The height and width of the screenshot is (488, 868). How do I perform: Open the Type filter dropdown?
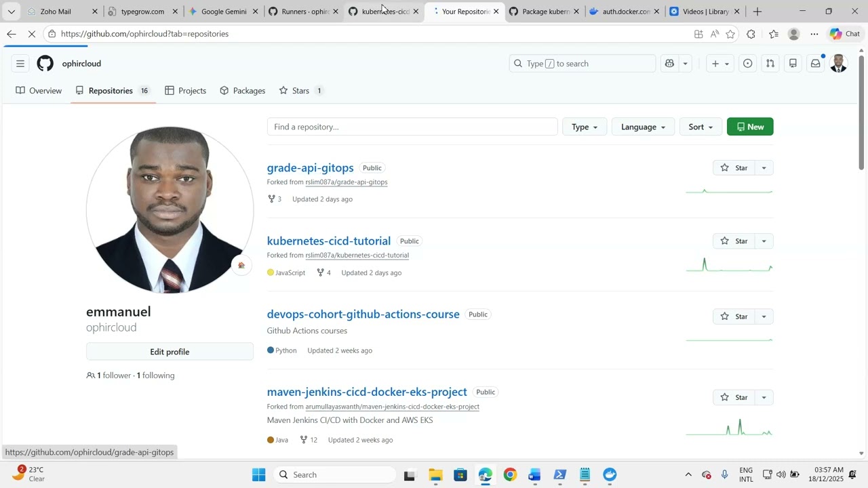click(585, 127)
